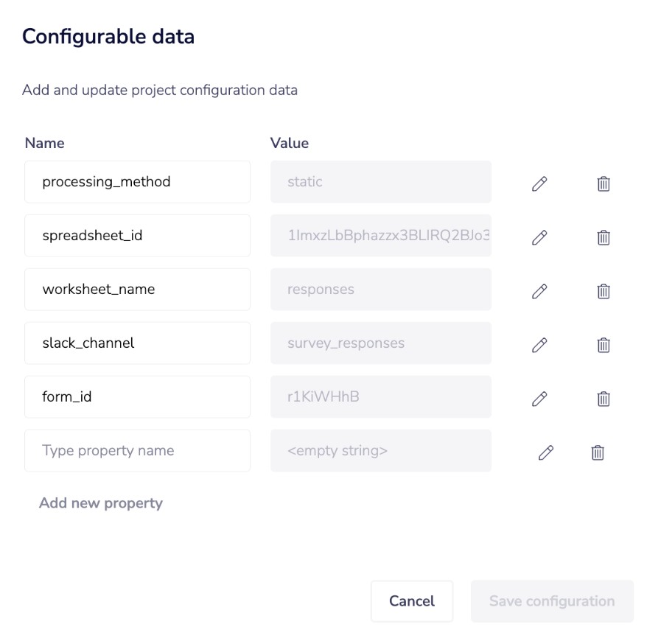
Task: Trash the slack_channel property
Action: [x=603, y=345]
